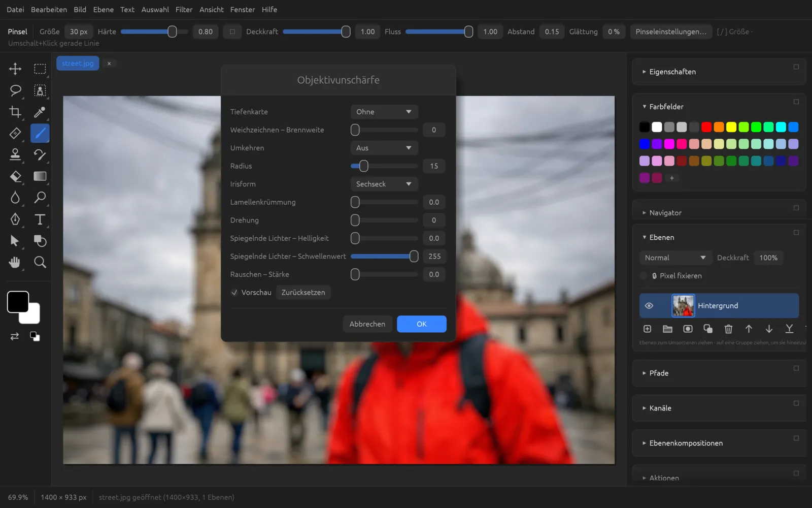
Task: Select the Eraser tool
Action: pos(15,176)
